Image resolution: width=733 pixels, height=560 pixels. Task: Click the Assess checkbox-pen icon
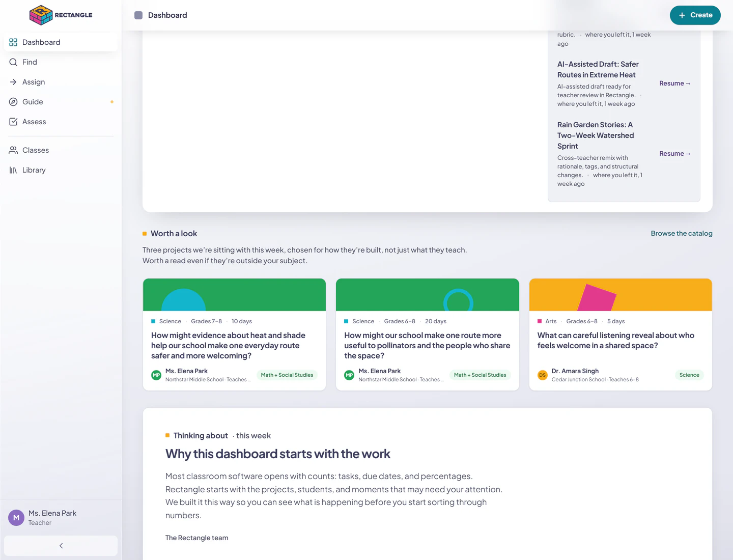13,122
